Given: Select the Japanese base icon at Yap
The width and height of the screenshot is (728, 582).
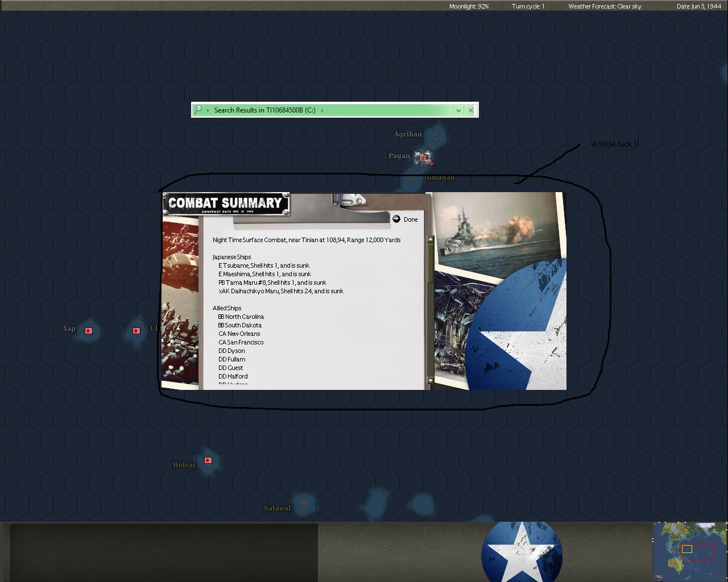Looking at the screenshot, I should click(89, 330).
